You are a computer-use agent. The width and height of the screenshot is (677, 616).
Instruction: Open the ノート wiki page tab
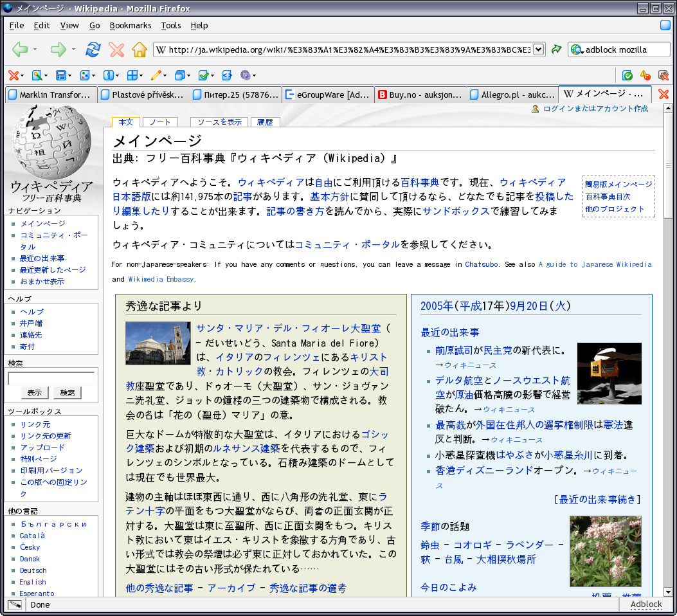pos(160,122)
